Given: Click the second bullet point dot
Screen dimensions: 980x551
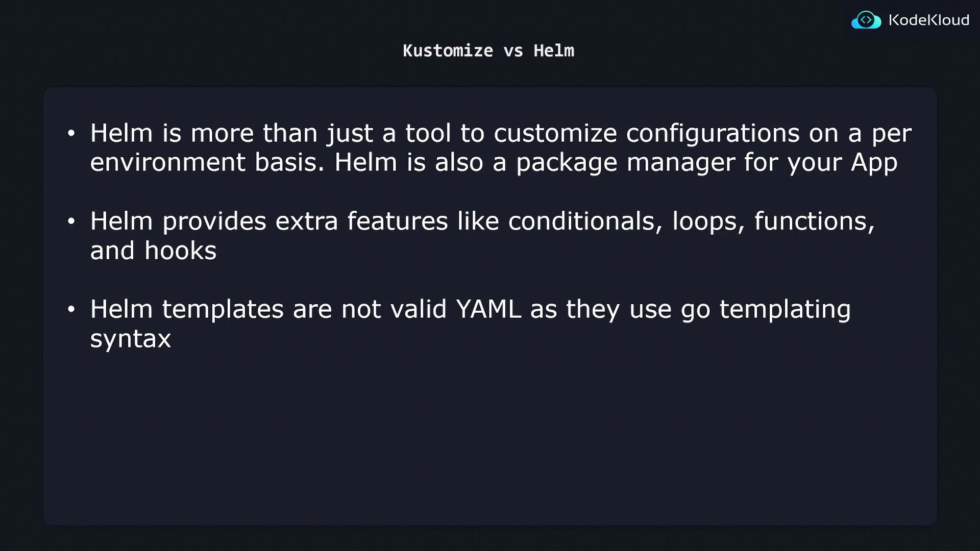Looking at the screenshot, I should [71, 221].
